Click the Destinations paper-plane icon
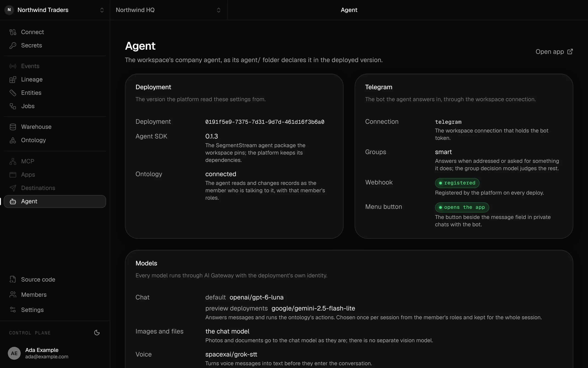Screen dimensions: 588x368 point(13,188)
